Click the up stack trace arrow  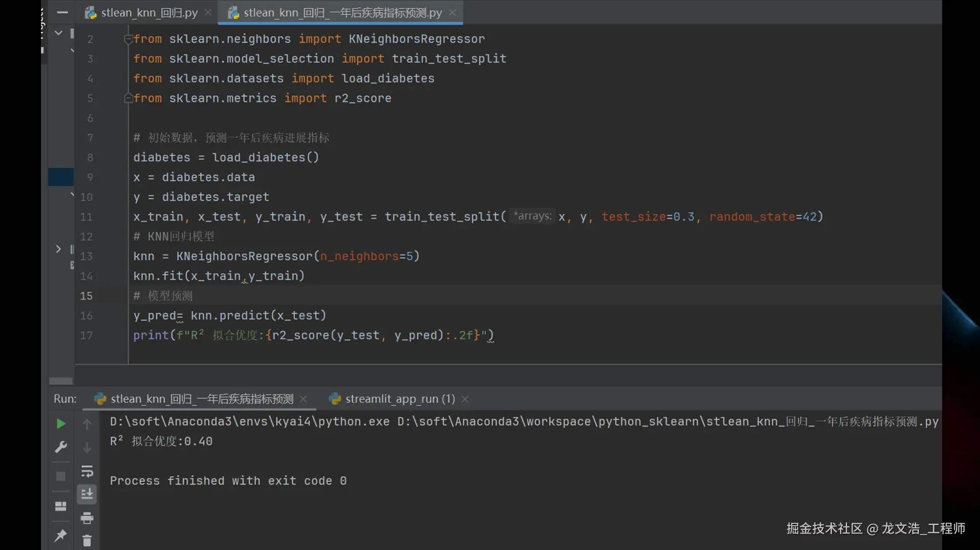point(87,424)
